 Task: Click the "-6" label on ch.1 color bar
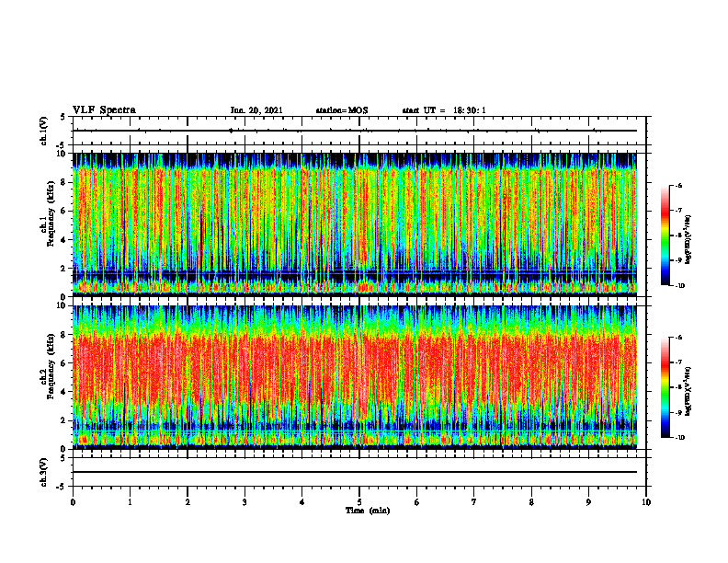677,185
